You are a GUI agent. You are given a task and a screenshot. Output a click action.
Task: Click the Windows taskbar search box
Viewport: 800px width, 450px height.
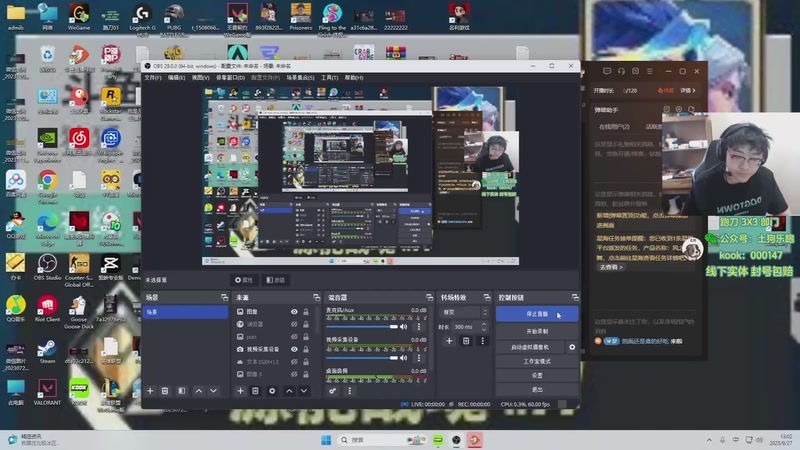point(382,440)
